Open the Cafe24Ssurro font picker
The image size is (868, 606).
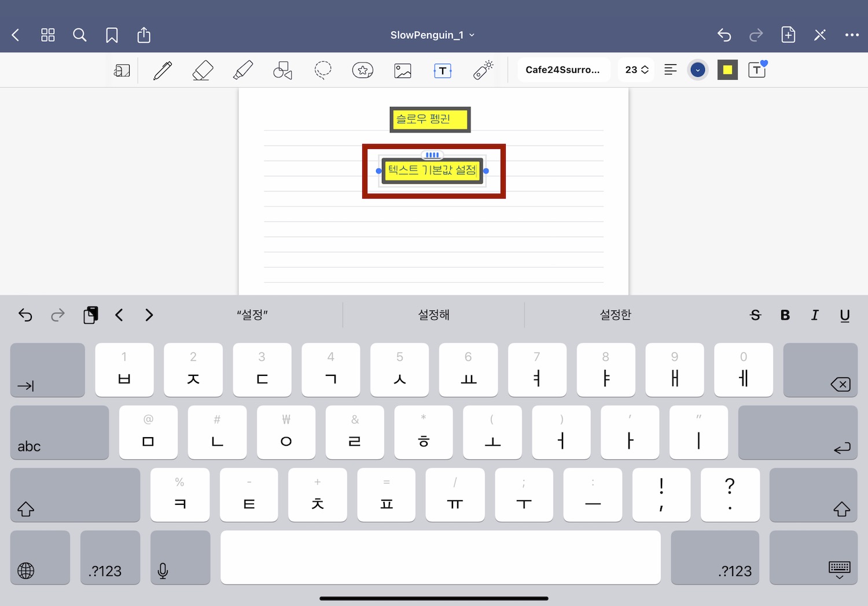[563, 70]
